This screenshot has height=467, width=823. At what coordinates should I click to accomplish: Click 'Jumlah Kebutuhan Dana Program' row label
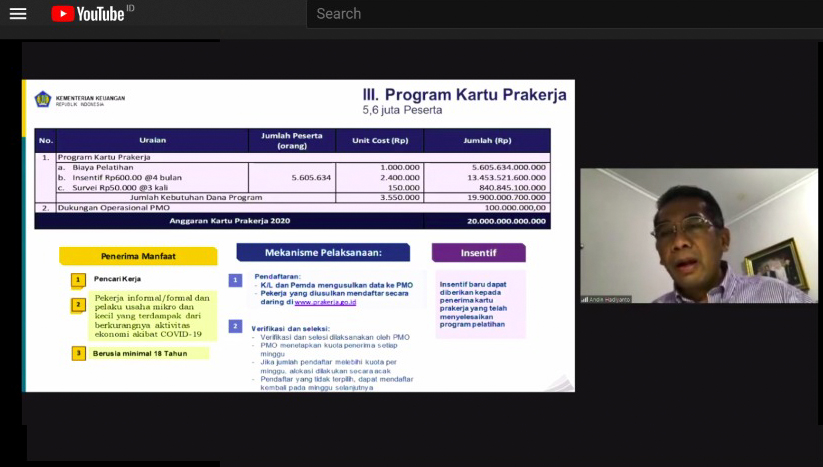pos(196,197)
